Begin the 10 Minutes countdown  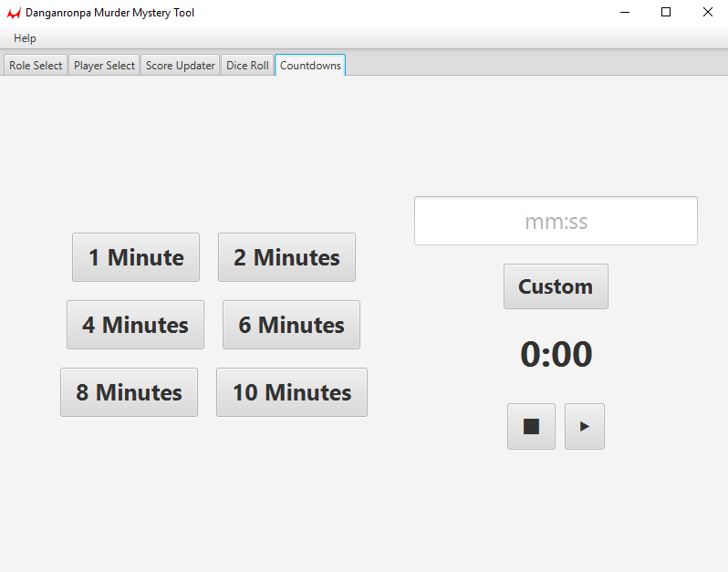coord(292,392)
